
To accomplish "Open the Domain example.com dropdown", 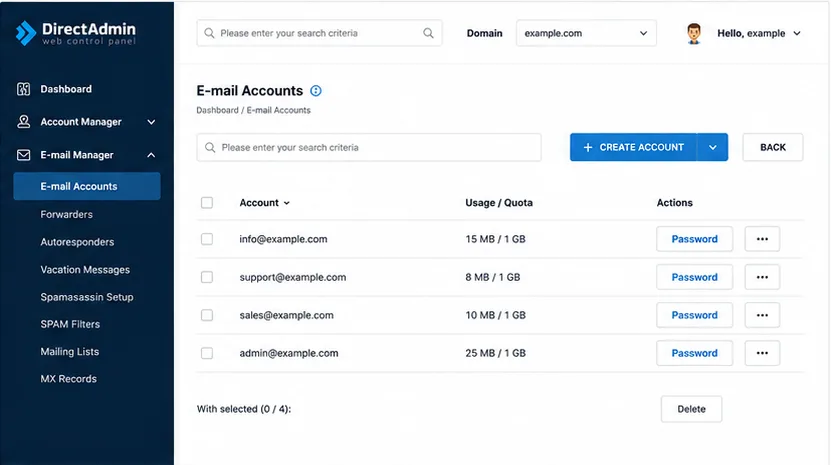I will [x=586, y=33].
